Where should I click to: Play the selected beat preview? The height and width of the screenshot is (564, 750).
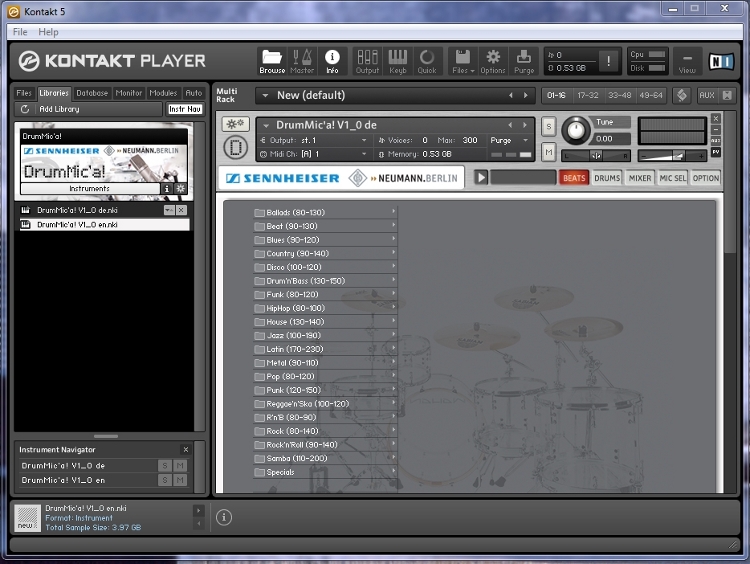pos(481,178)
